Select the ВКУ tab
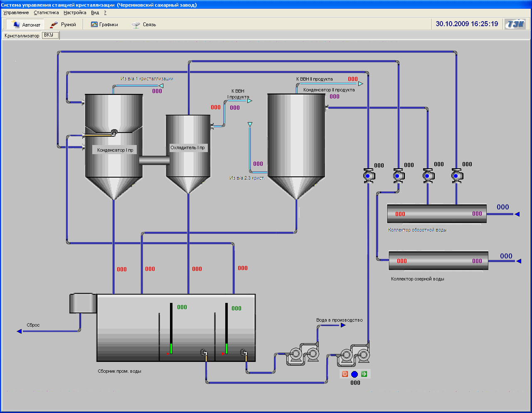Image resolution: width=532 pixels, height=413 pixels. click(x=49, y=35)
